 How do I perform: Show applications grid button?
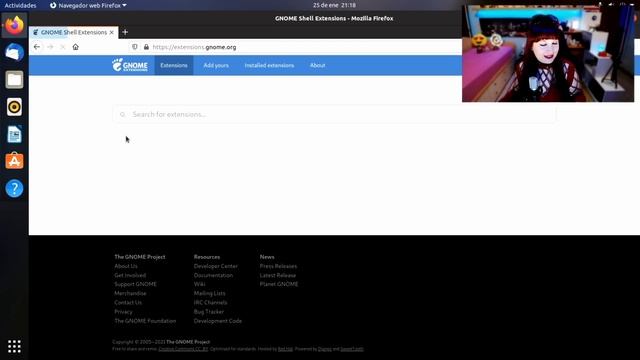(x=14, y=346)
